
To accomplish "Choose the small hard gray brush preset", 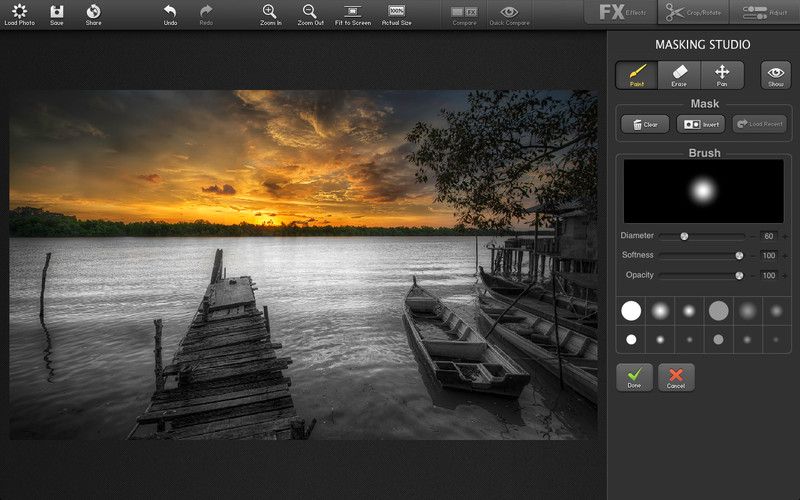I will (718, 339).
